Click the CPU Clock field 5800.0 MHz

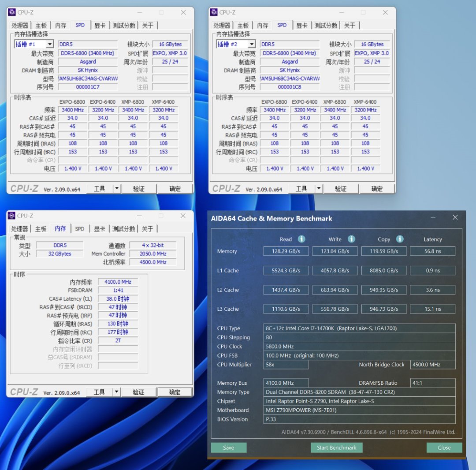click(359, 347)
